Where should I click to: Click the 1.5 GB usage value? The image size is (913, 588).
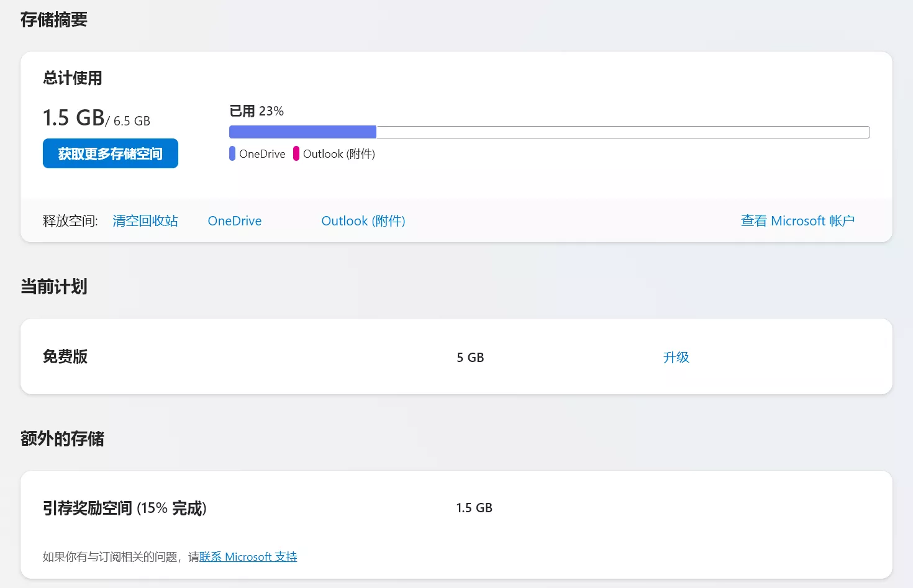click(x=73, y=117)
